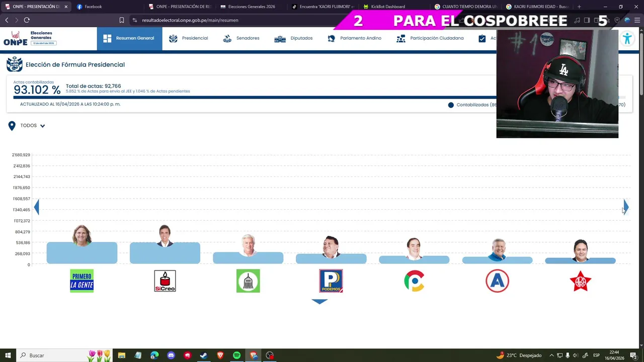
Task: Open the Resumen General tab
Action: point(129,38)
